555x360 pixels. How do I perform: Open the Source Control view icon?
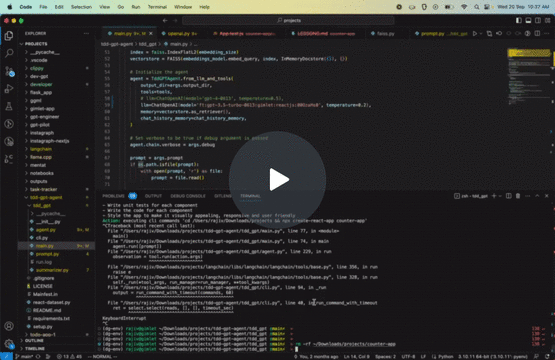pos(9,72)
